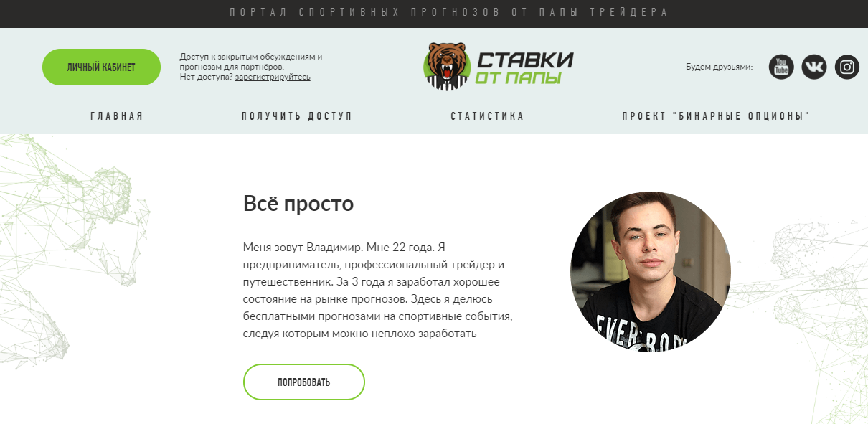
Task: Open the VK social network icon
Action: 814,67
